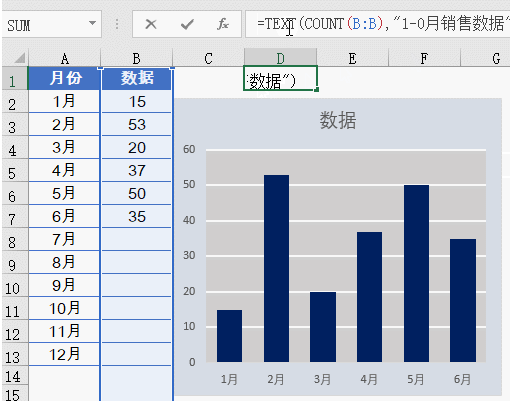Click the cell with value 37
This screenshot has height=401, width=510.
coord(137,170)
